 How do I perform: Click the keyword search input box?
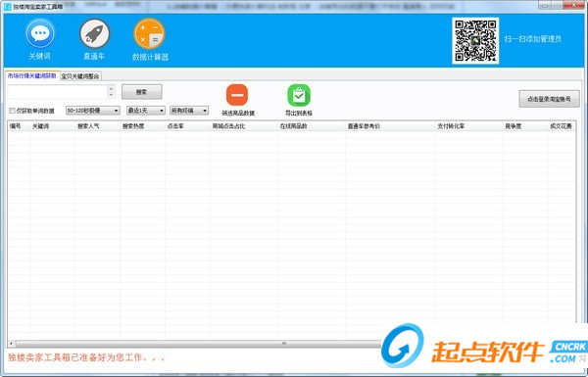[x=58, y=92]
